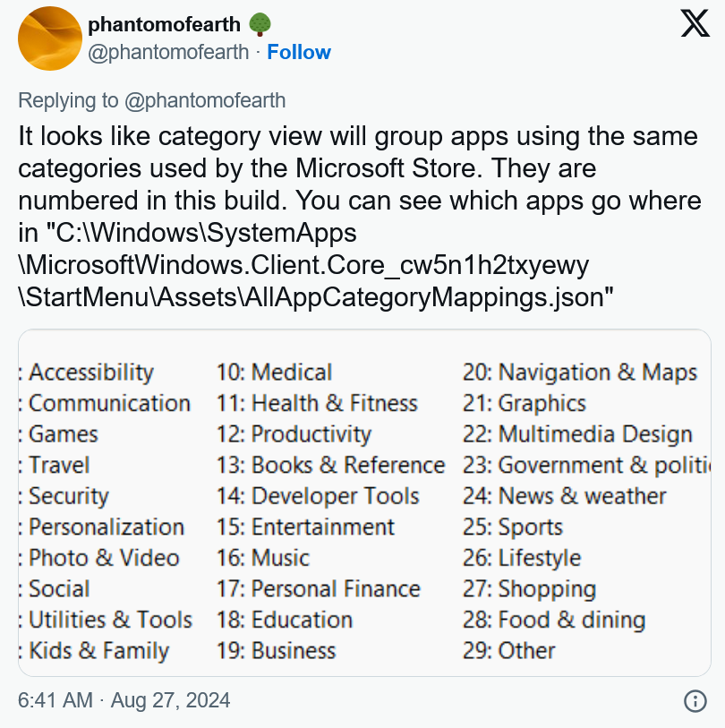Click "14: Developer Tools" in the image
This screenshot has width=725, height=728.
coord(318,496)
